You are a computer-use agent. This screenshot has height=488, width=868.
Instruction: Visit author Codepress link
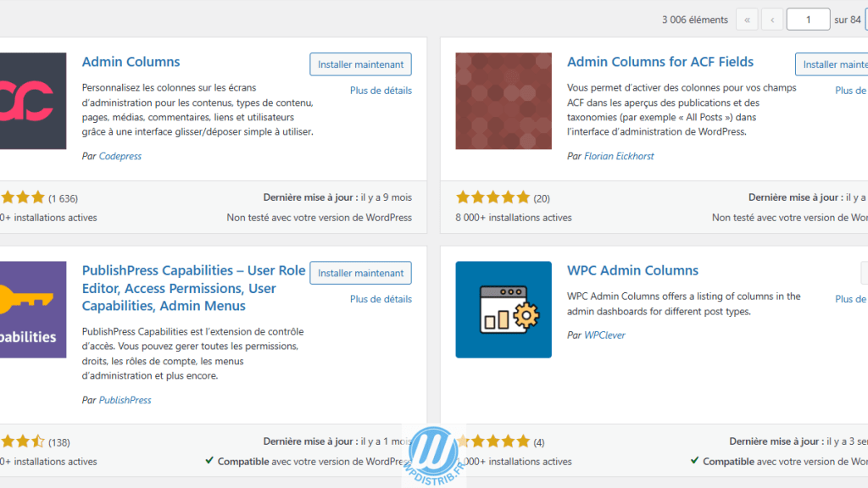120,156
